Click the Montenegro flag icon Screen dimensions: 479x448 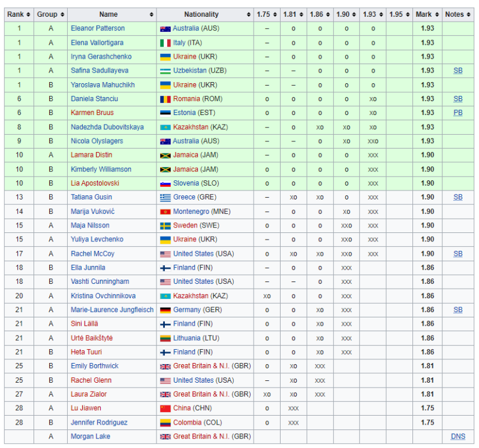point(165,211)
